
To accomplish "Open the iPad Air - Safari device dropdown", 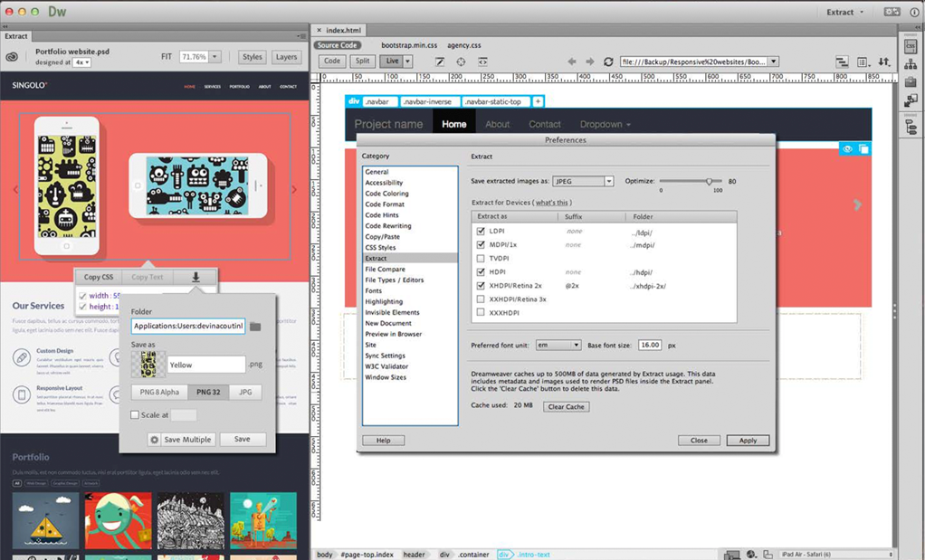I will click(836, 554).
